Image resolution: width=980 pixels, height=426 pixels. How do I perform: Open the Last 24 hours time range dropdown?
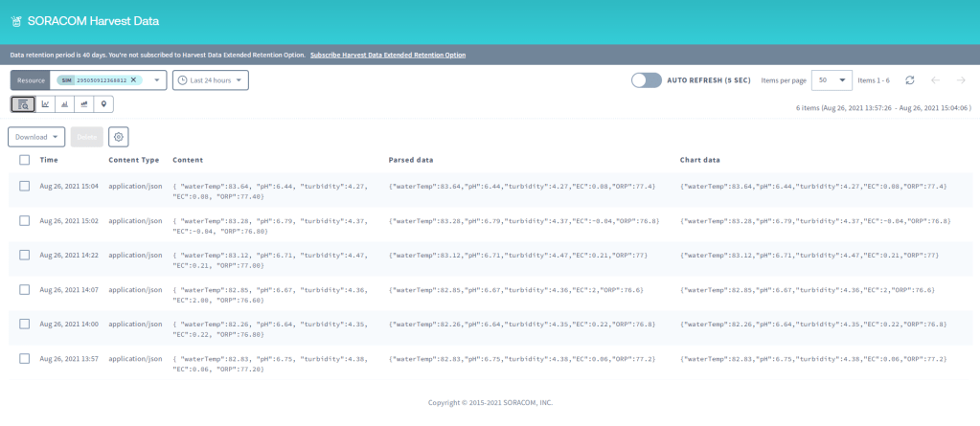click(210, 80)
